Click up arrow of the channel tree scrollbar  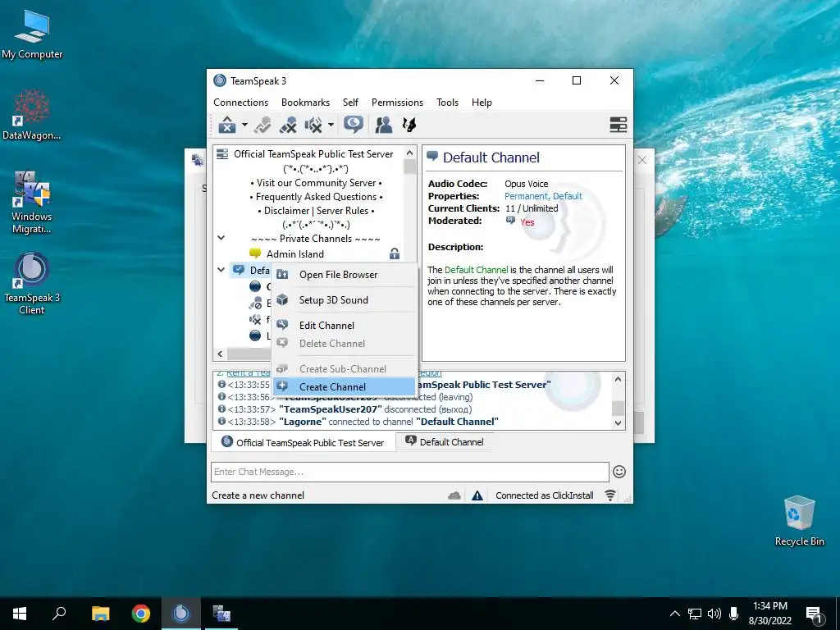point(410,153)
